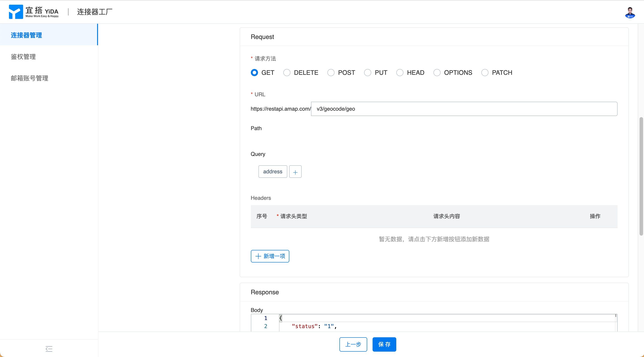Click the 暂无数据 empty table message

434,239
